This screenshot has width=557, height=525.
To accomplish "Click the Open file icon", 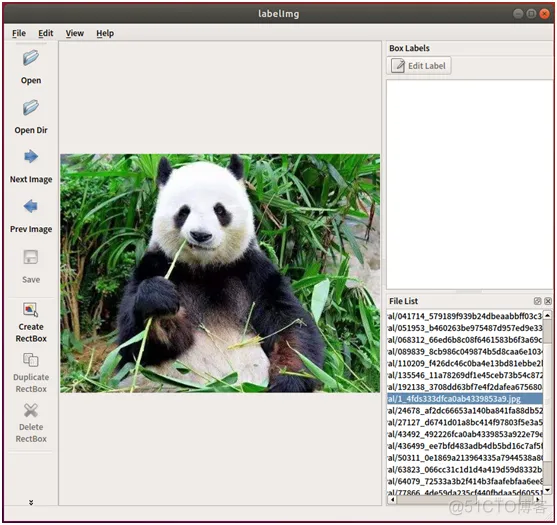I will [31, 58].
